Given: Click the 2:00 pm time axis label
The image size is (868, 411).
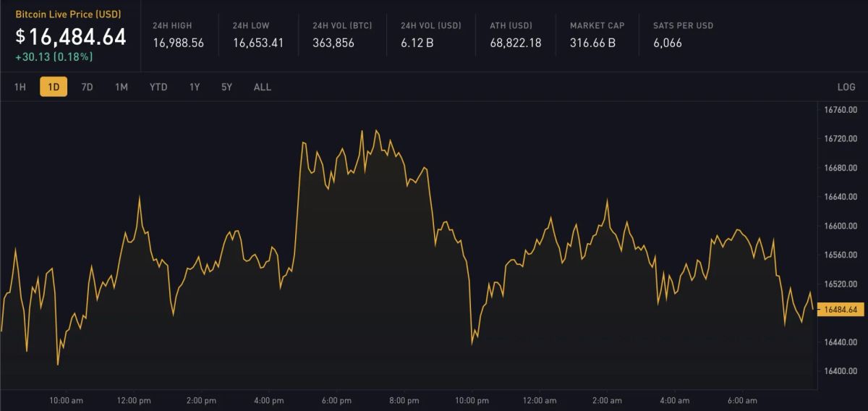Looking at the screenshot, I should [x=201, y=400].
